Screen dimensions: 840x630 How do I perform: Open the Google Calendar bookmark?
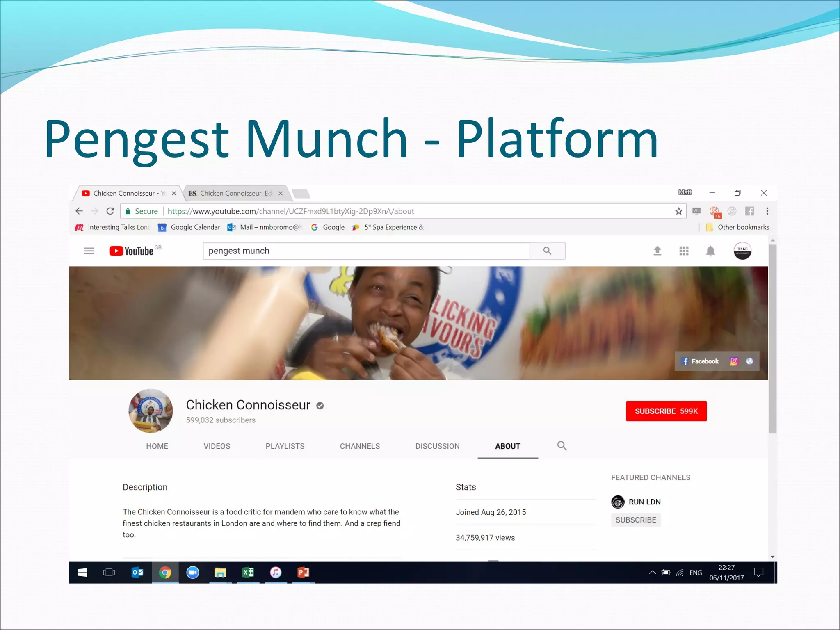click(189, 227)
